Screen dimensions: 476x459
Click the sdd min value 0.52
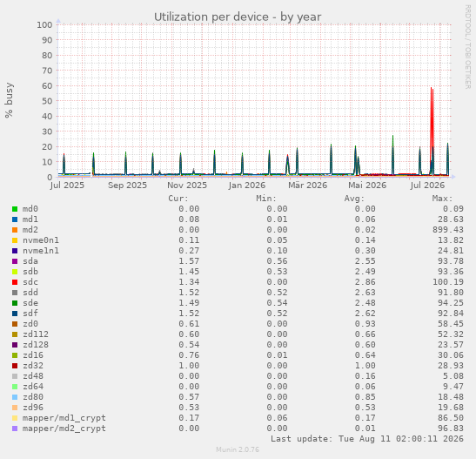[x=277, y=293]
